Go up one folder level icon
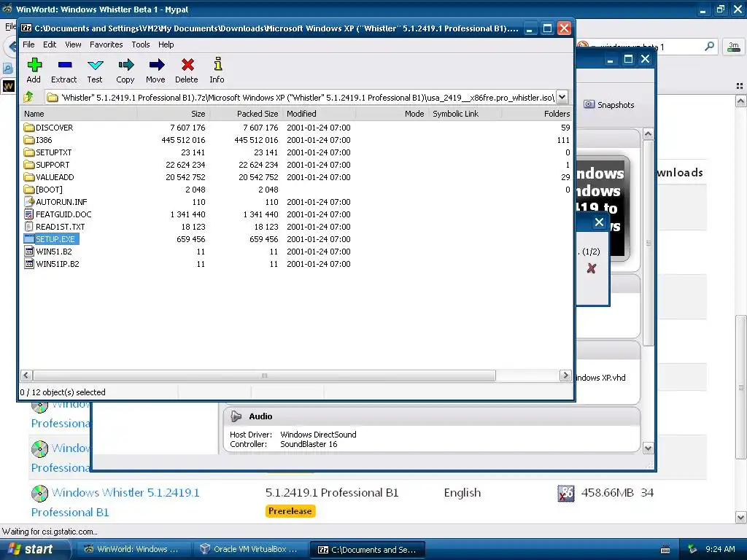Viewport: 747px width, 560px height. 28,97
